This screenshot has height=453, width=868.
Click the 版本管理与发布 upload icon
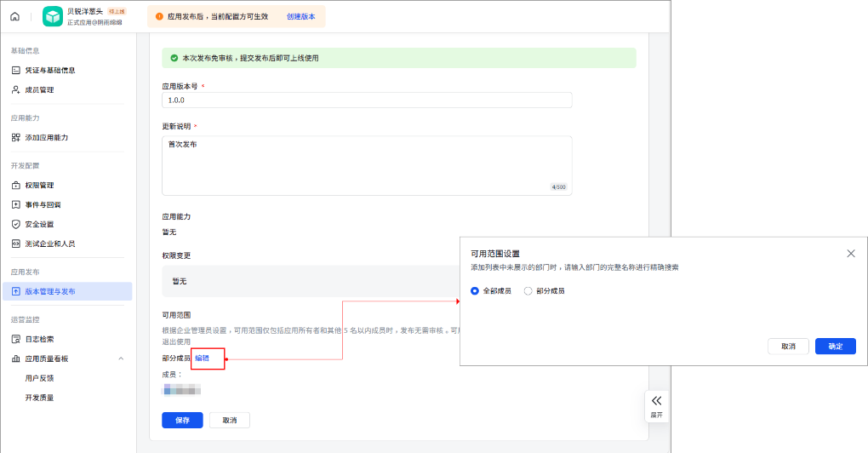(16, 291)
